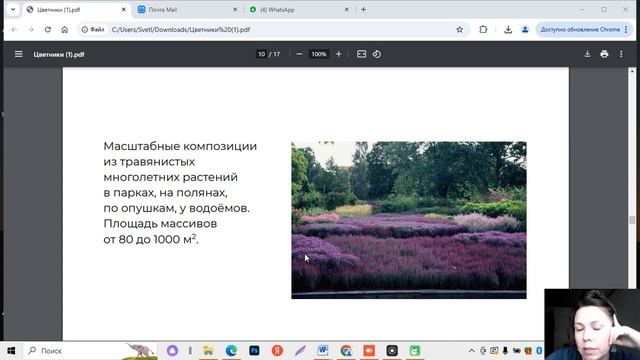Close the Цветники (1).pdf tab

pos(124,9)
